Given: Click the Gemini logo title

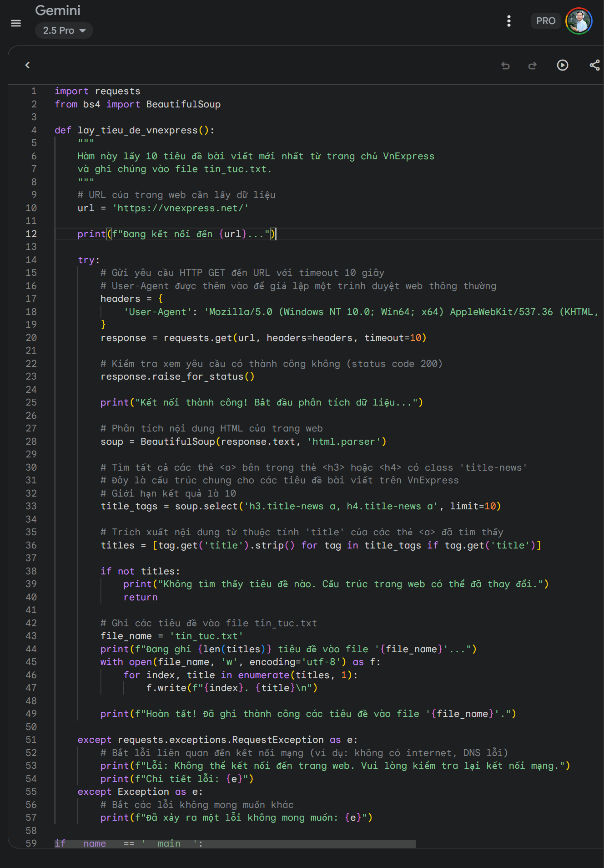Looking at the screenshot, I should [x=58, y=10].
